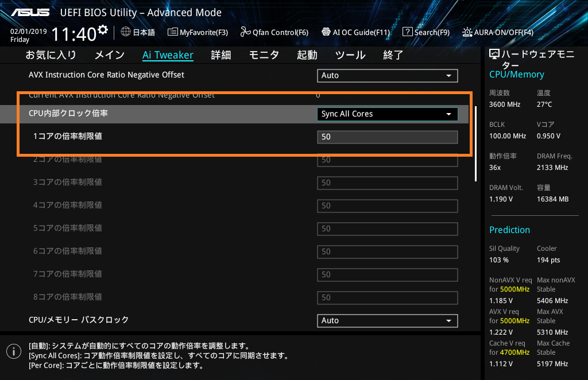Click the hardware monitor icon
The height and width of the screenshot is (380, 588).
click(494, 55)
